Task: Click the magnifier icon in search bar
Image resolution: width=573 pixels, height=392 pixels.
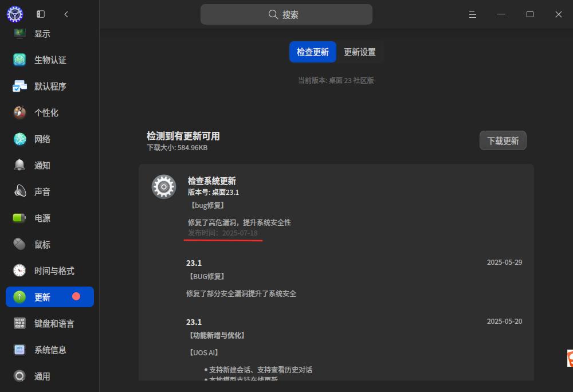Action: click(273, 14)
